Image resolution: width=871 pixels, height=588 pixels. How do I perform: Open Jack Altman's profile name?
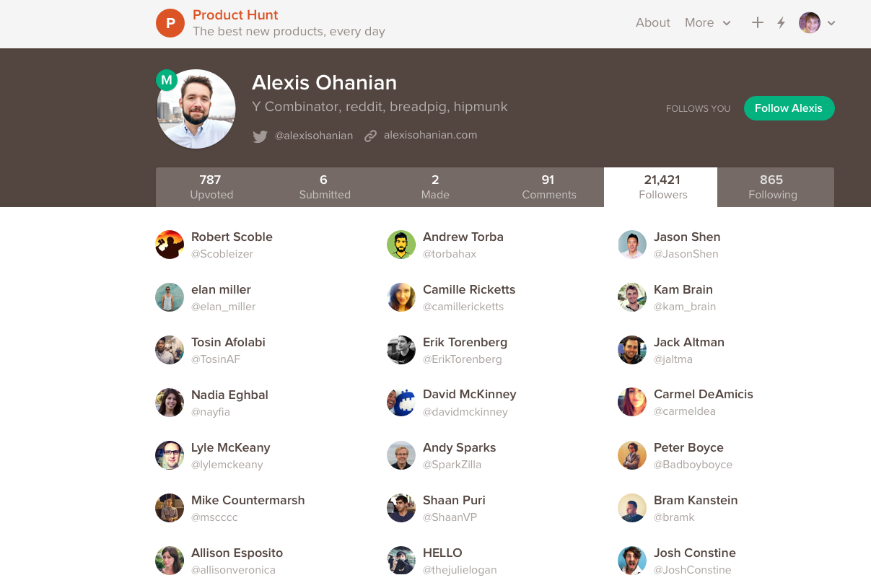pos(689,342)
